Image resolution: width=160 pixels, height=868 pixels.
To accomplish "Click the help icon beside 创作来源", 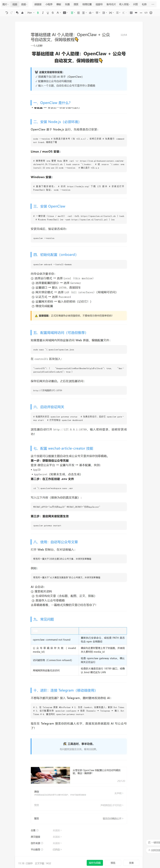I will [42, 843].
